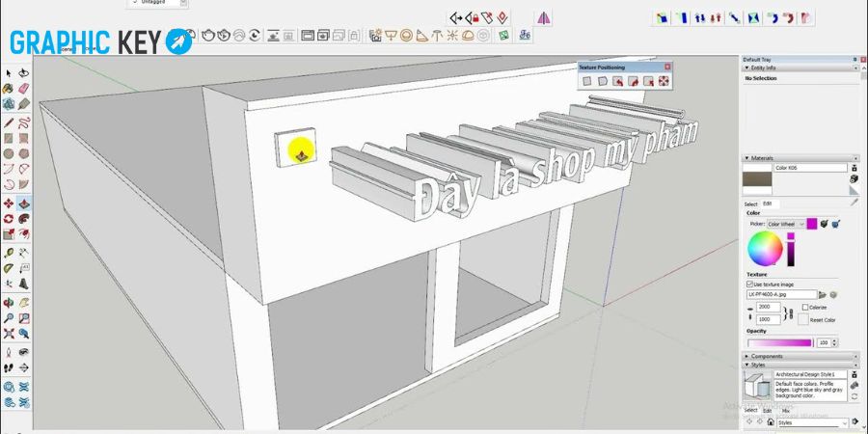
Task: Select the Text label tool
Action: tap(24, 268)
